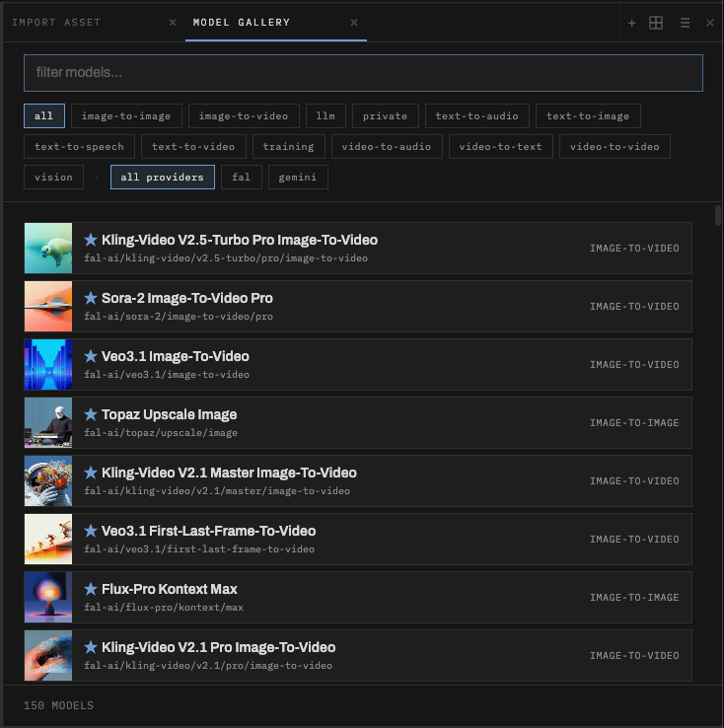Select the Model Gallery tab
724x728 pixels.
click(x=242, y=23)
